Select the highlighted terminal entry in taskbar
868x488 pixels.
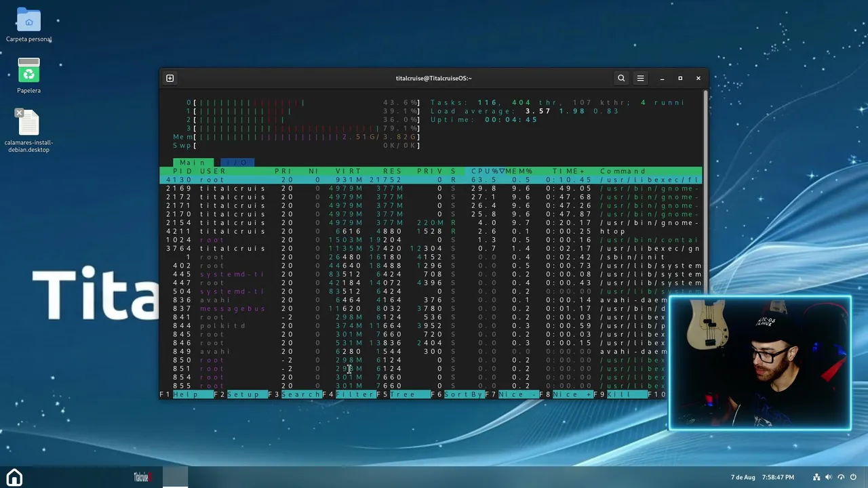click(x=176, y=477)
